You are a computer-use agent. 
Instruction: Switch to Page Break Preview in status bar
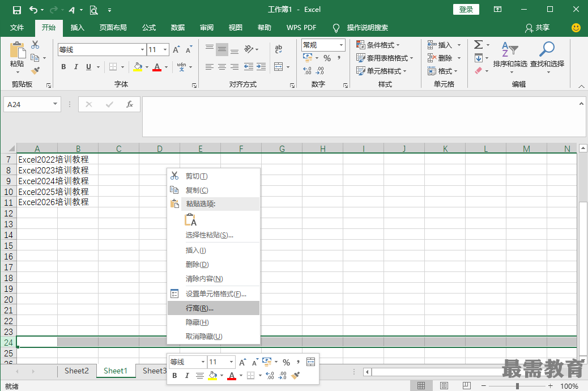(467, 386)
